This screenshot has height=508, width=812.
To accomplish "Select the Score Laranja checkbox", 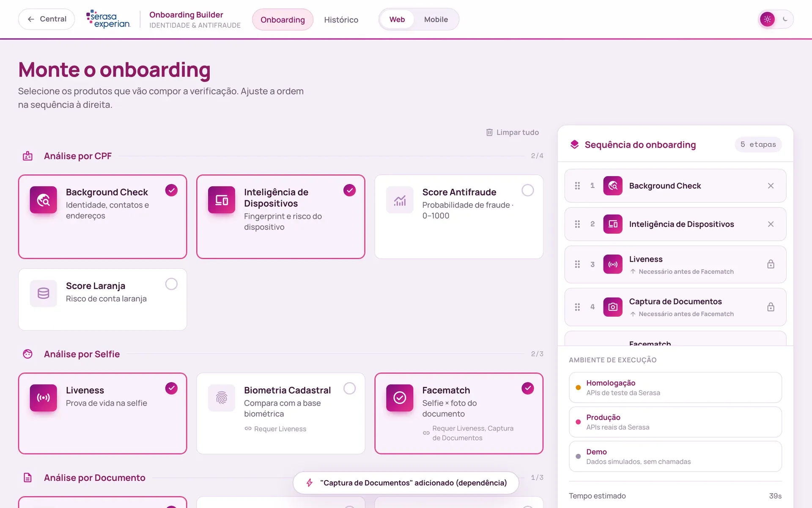I will [x=171, y=284].
